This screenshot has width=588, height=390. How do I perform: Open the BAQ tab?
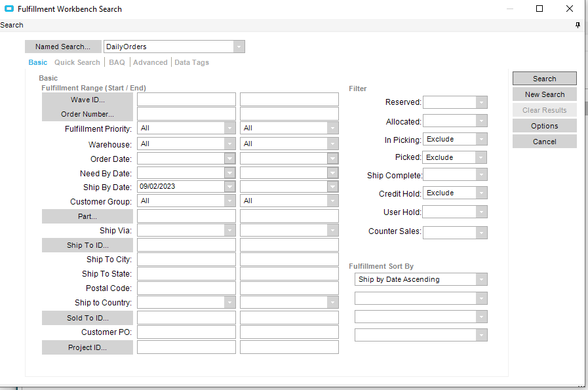coord(117,62)
